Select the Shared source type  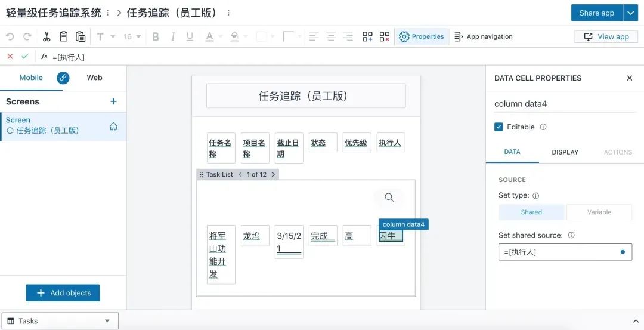point(531,212)
